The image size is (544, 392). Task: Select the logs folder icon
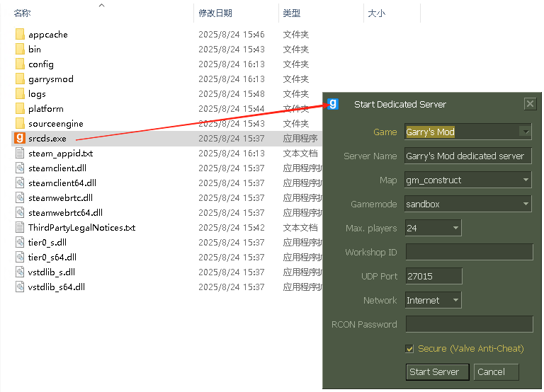pos(20,94)
